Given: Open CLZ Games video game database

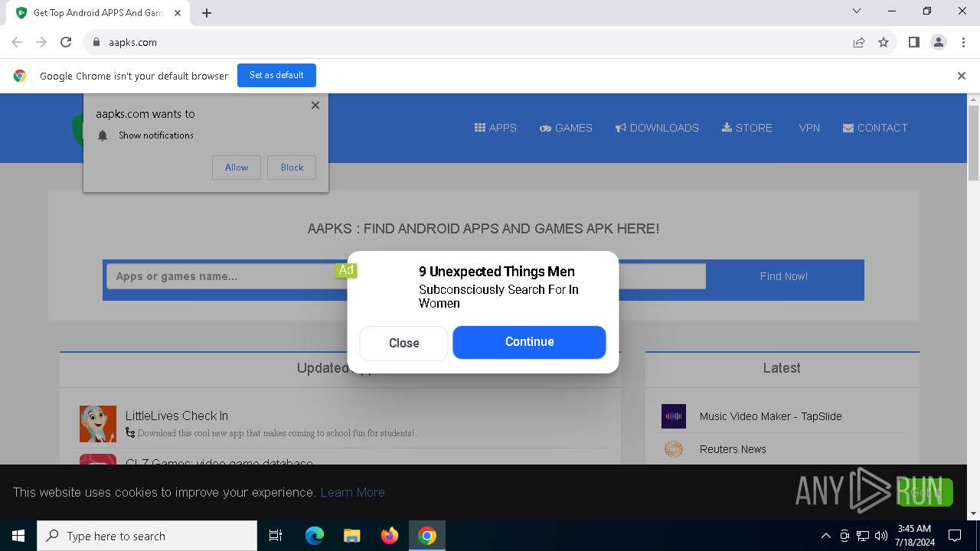Looking at the screenshot, I should coord(219,461).
